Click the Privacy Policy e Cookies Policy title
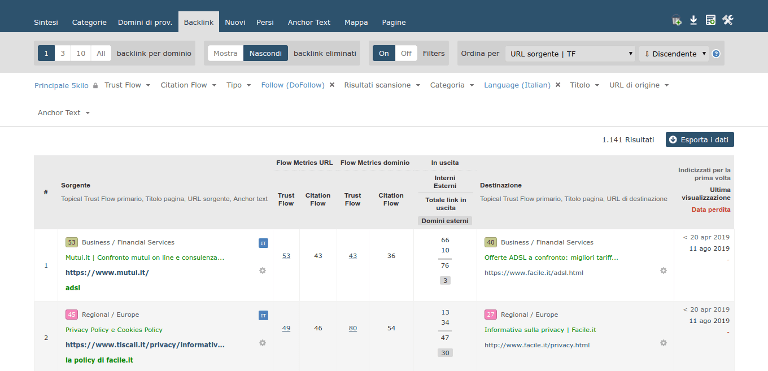The height and width of the screenshot is (371, 768). [114, 330]
